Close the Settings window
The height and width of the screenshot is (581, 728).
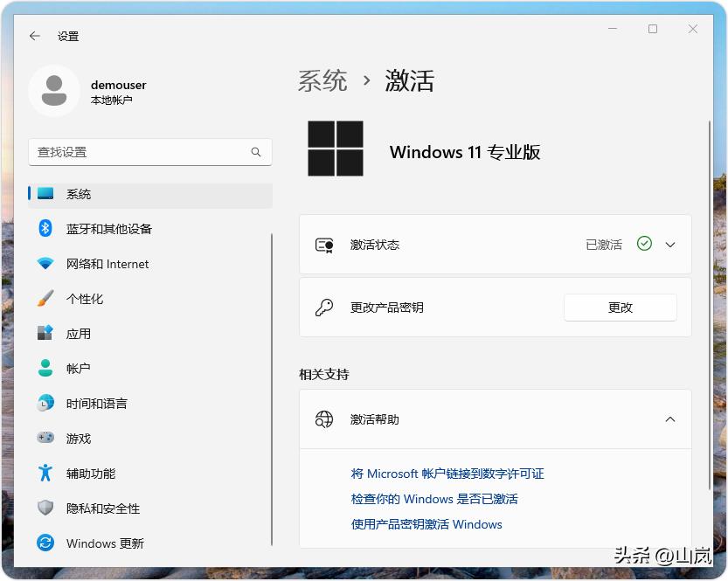tap(693, 29)
